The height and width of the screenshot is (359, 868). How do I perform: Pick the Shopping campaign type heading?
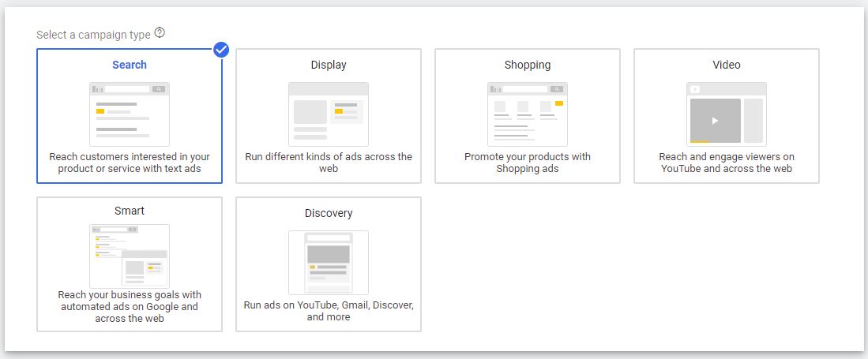pos(528,65)
